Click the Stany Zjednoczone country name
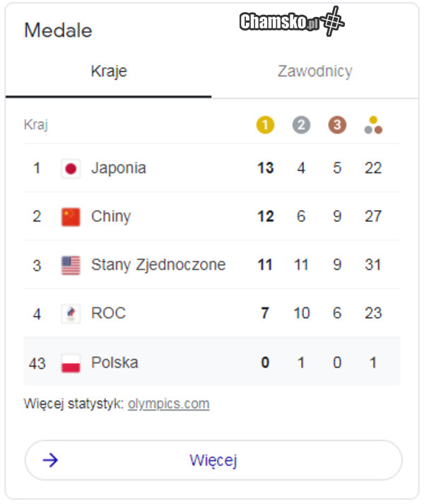This screenshot has height=504, width=424. tap(158, 265)
